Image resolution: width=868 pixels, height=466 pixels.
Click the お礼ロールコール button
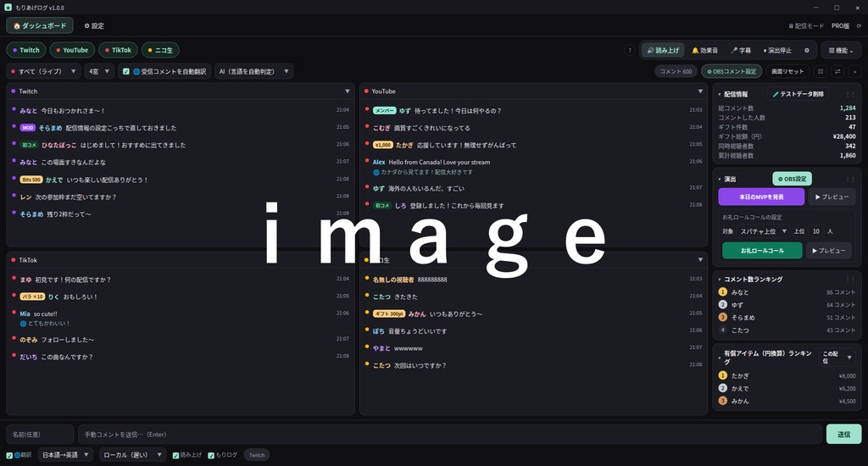762,251
